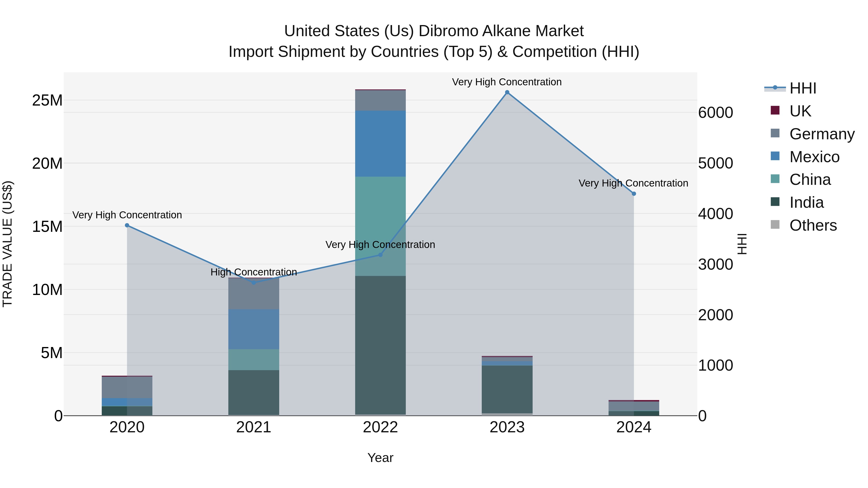Click the Germany segment of the 2022 bar
The height and width of the screenshot is (488, 868).
coord(380,100)
